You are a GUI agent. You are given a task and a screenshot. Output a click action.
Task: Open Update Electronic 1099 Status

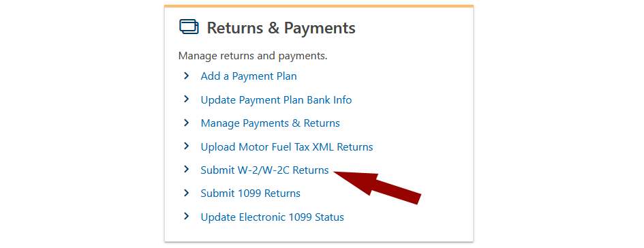click(x=273, y=217)
